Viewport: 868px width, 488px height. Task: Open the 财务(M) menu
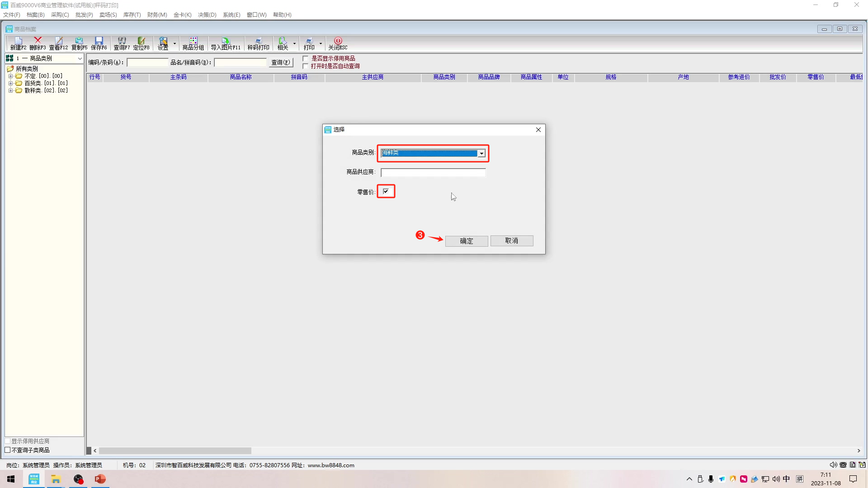[157, 15]
